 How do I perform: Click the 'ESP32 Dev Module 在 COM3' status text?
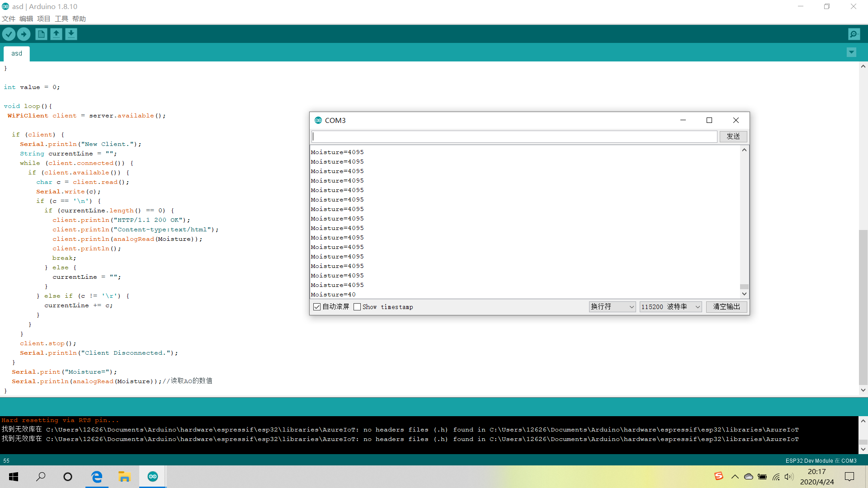(821, 461)
